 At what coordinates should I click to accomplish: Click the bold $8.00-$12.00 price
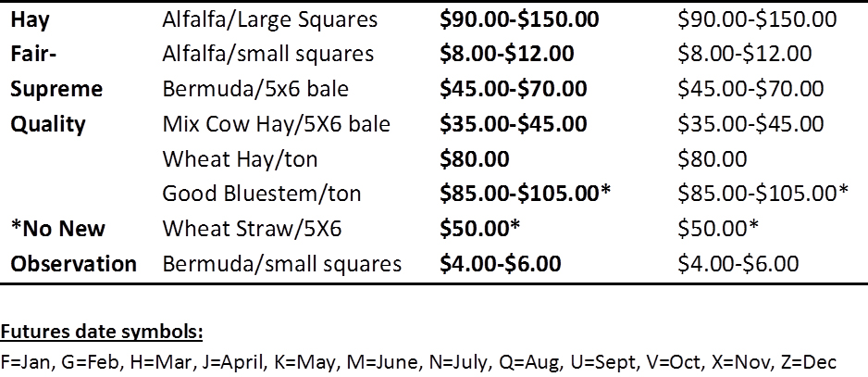[x=506, y=54]
